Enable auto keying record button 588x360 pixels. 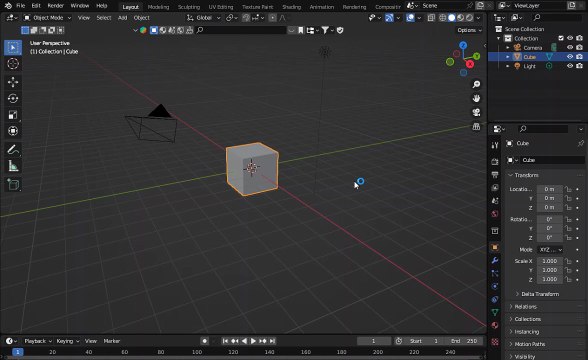pyautogui.click(x=204, y=341)
